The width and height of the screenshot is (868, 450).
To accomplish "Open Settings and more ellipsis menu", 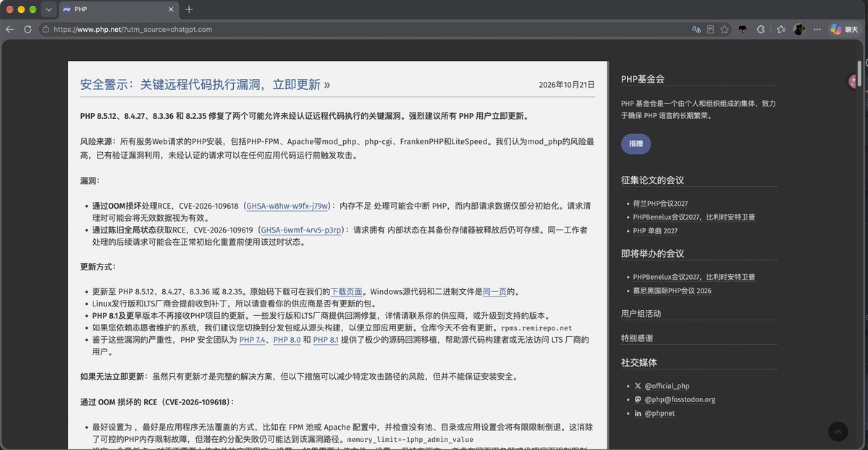I will point(817,30).
